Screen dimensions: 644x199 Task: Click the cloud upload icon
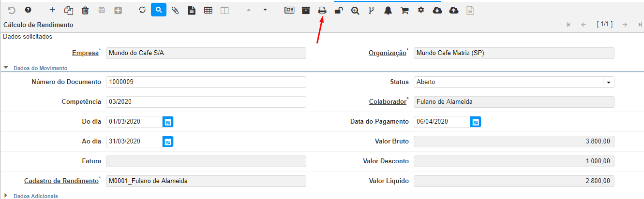coord(454,10)
